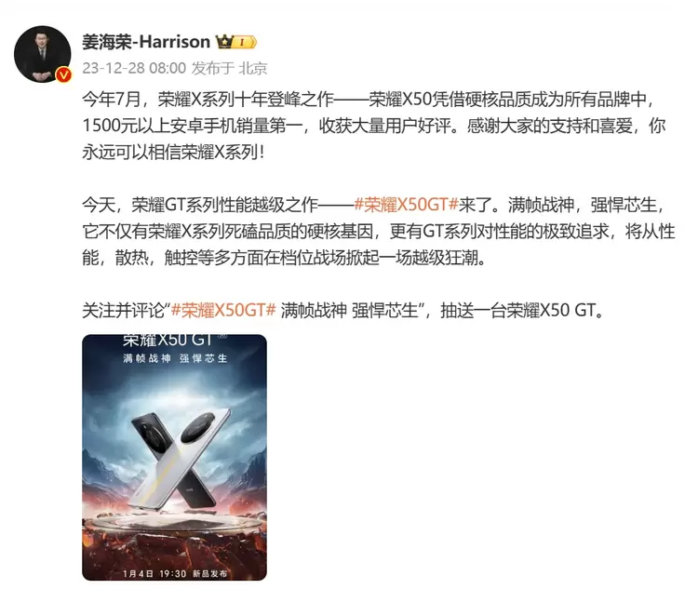Open 姜海荣-Harrison's profile via username

click(146, 42)
